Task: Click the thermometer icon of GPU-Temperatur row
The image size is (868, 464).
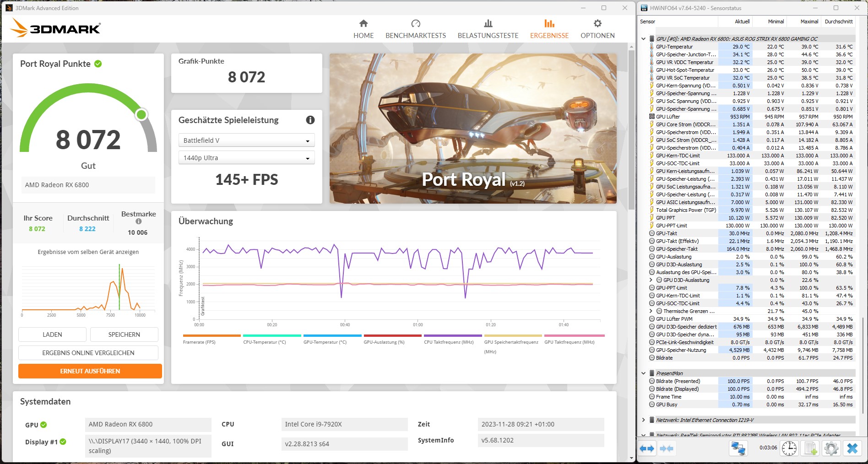Action: point(651,47)
